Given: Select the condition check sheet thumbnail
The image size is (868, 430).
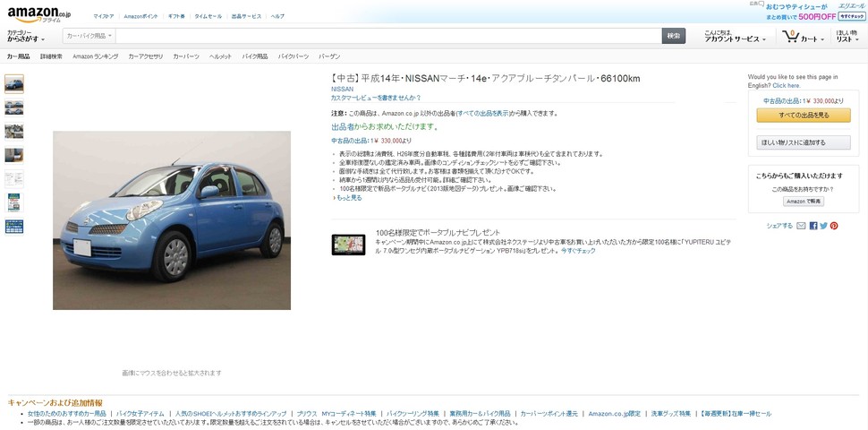Looking at the screenshot, I should 14,179.
